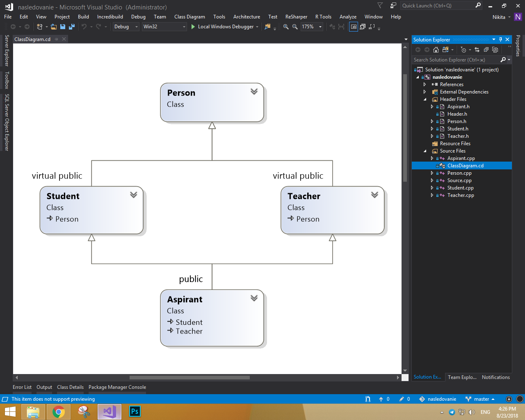Open the Debug configuration dropdown

(127, 27)
